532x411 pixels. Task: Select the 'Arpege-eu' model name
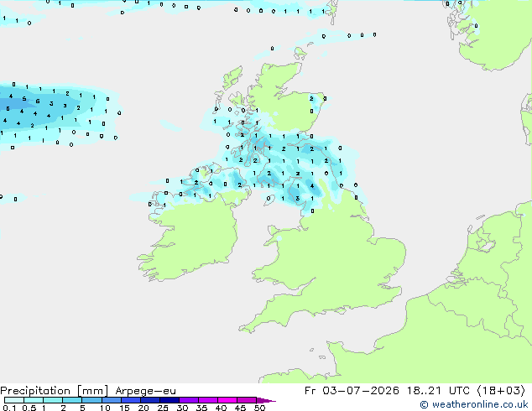145,391
